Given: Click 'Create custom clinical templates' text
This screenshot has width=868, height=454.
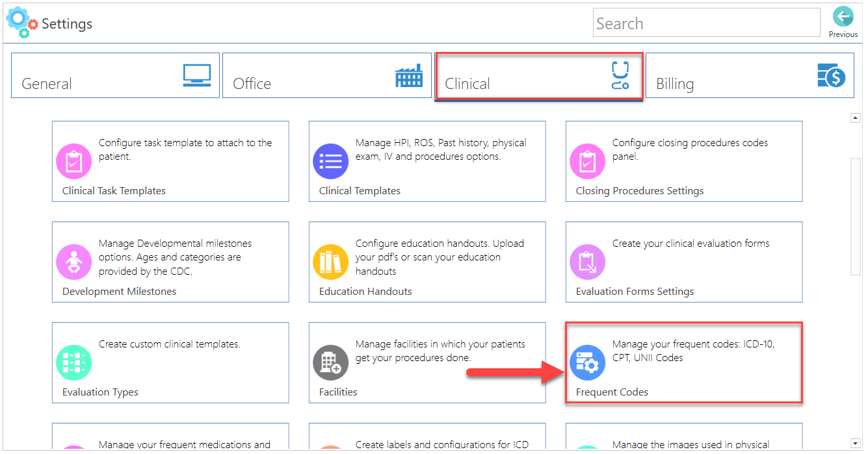Looking at the screenshot, I should (x=169, y=344).
